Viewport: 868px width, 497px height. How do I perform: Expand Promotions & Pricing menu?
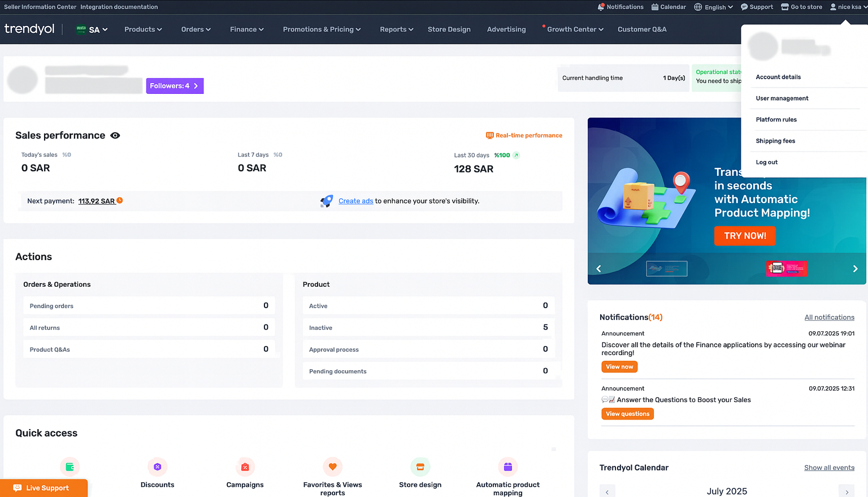(x=322, y=29)
